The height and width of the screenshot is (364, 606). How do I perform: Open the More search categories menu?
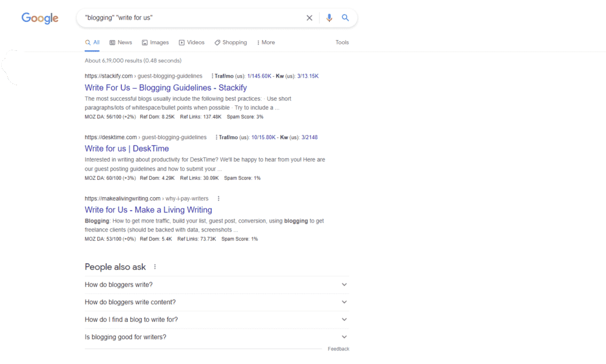pos(266,43)
